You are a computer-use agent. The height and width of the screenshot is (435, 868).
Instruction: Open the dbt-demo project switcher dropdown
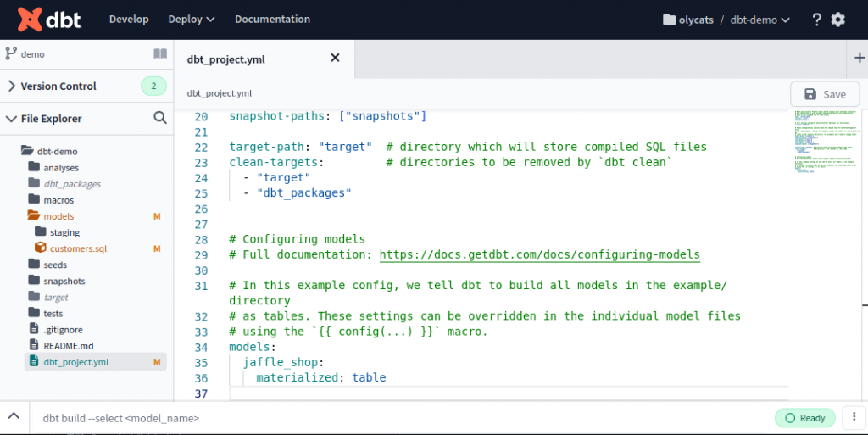click(760, 20)
